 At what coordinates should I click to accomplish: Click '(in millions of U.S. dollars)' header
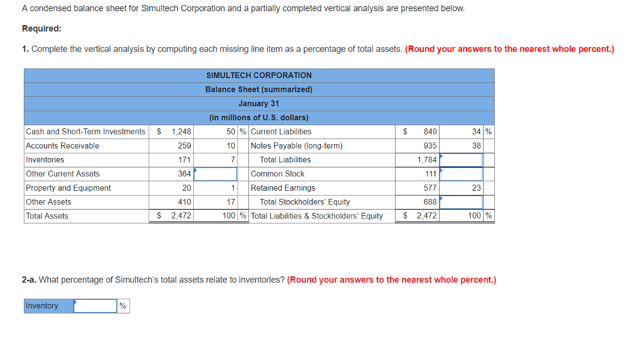259,118
